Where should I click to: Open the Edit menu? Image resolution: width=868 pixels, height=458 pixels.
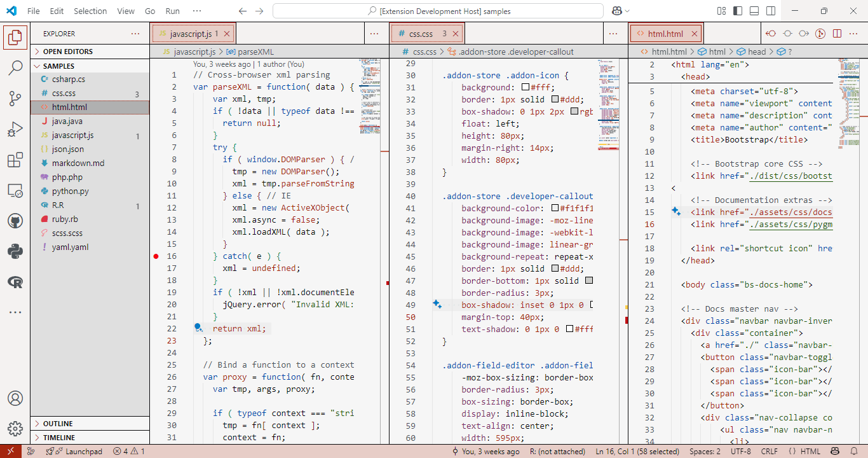tap(57, 11)
